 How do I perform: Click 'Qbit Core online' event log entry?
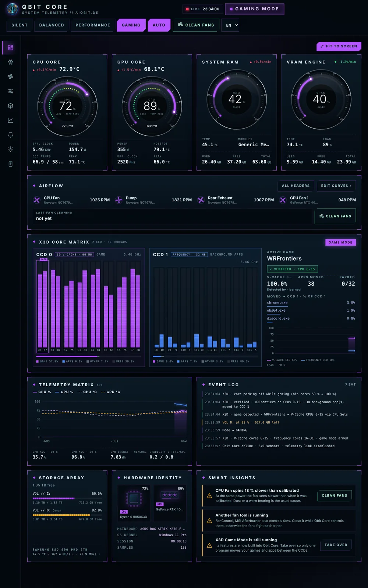point(279,446)
